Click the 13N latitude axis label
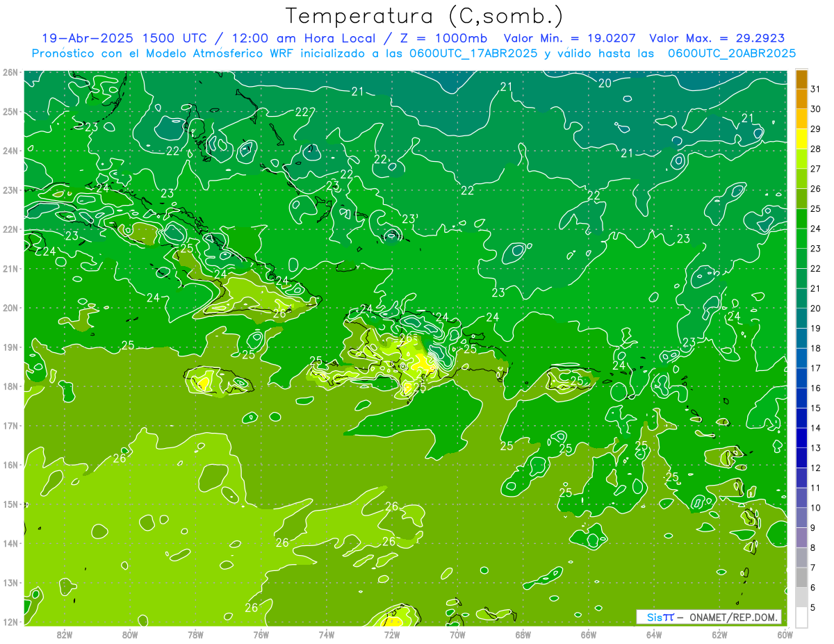 coord(10,582)
